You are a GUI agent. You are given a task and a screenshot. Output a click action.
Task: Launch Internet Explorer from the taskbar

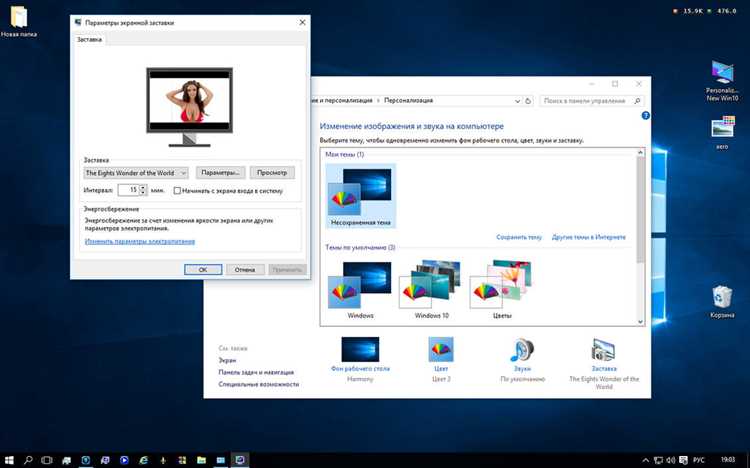143,460
